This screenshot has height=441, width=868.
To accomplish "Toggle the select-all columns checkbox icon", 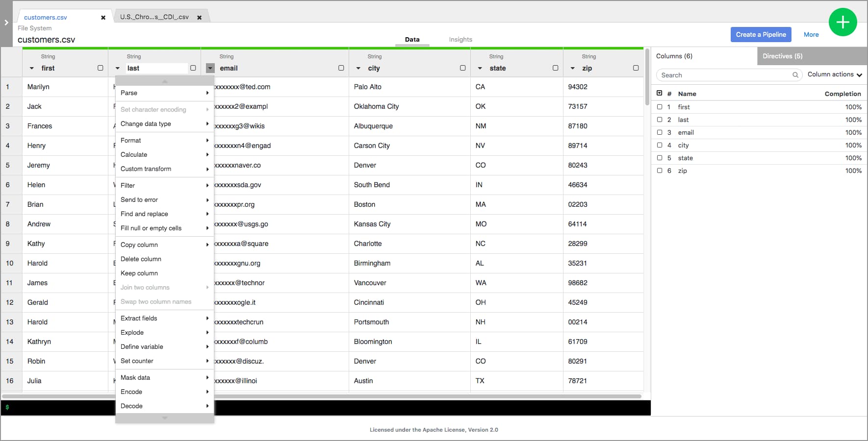I will point(660,93).
